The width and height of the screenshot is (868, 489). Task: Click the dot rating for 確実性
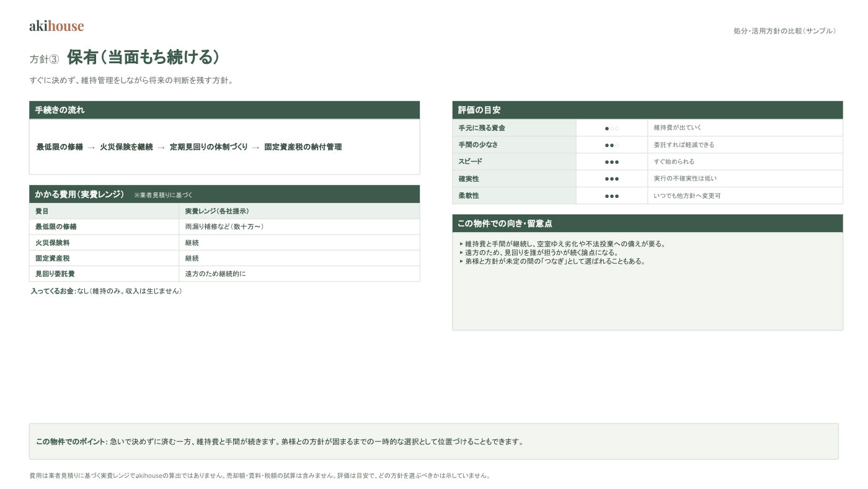(x=612, y=179)
